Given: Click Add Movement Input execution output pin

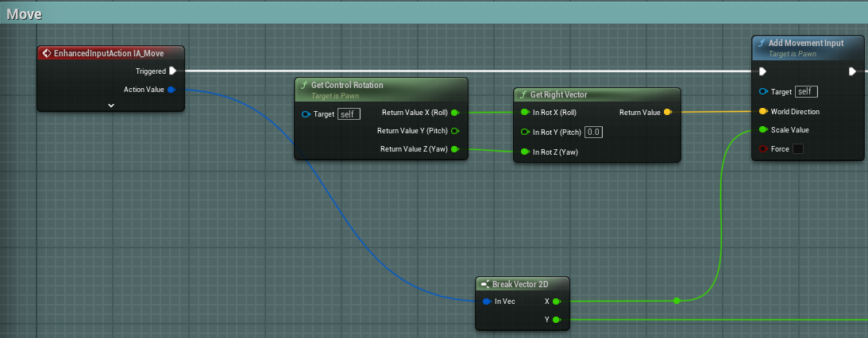Looking at the screenshot, I should [x=852, y=71].
